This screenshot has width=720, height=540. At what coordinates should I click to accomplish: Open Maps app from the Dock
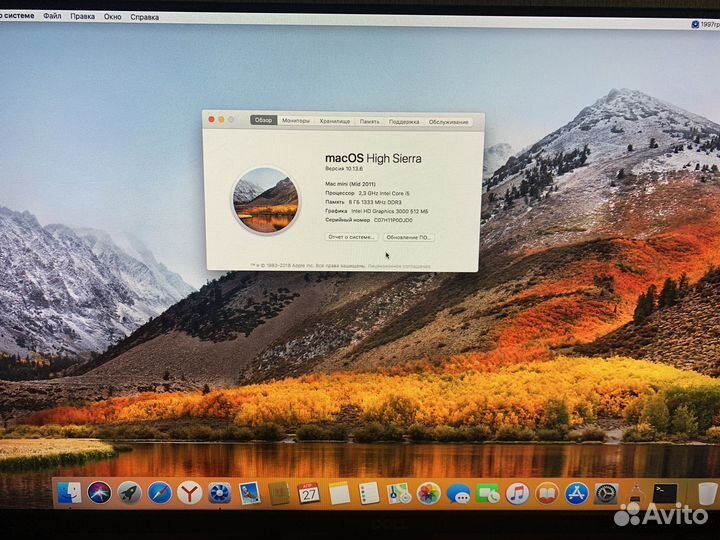coord(399,494)
